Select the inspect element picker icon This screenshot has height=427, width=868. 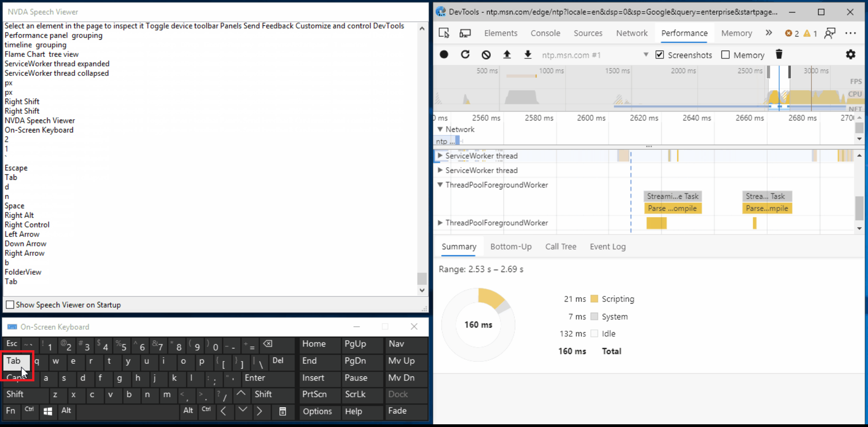point(444,33)
